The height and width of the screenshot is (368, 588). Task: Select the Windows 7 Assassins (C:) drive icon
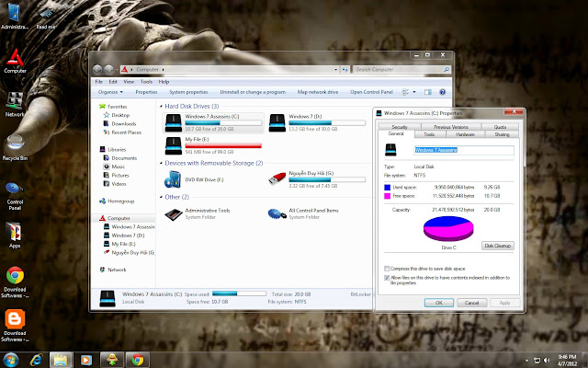point(174,122)
